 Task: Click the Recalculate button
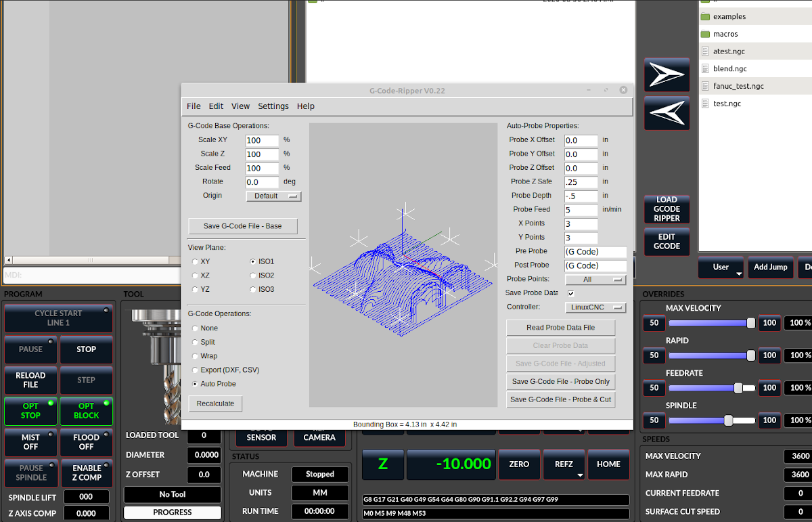click(215, 403)
